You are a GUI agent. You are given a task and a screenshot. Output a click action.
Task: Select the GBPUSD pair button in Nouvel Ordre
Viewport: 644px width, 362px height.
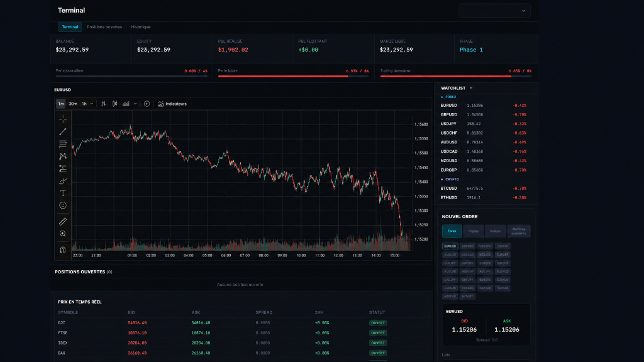[467, 246]
